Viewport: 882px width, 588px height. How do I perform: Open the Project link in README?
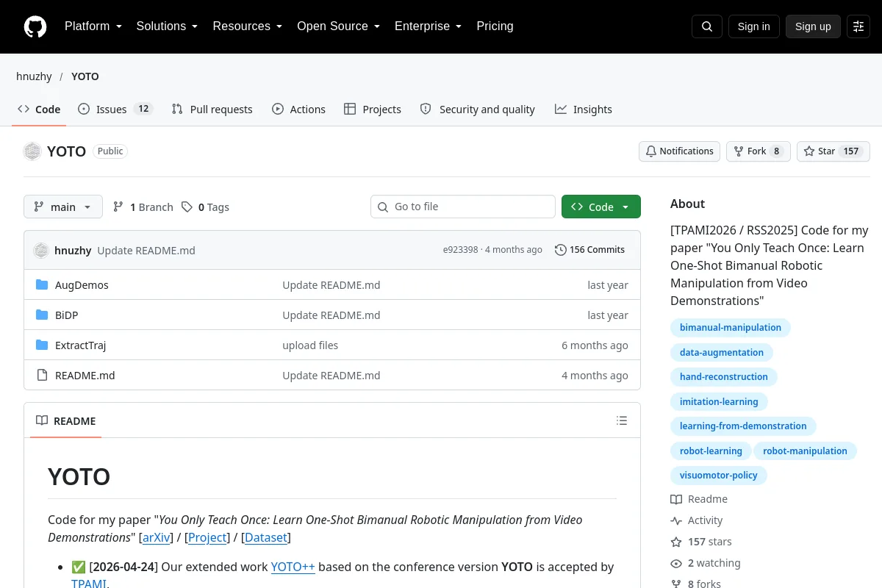[207, 537]
